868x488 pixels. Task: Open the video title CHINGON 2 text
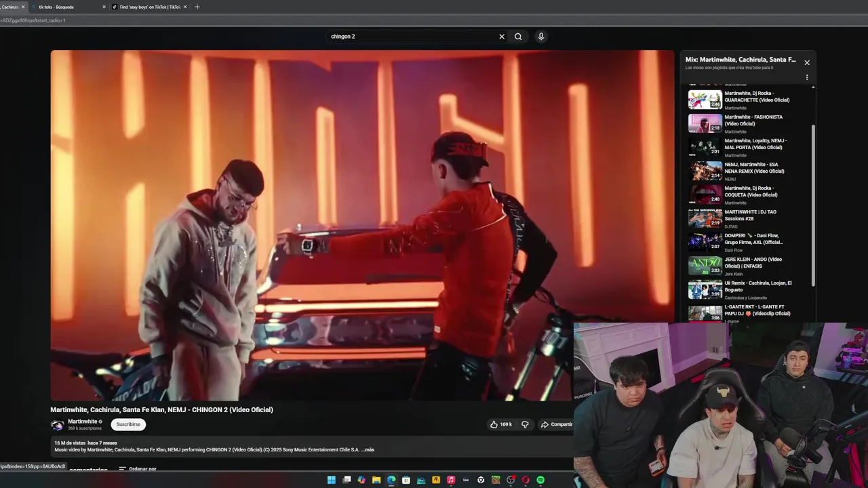point(161,409)
